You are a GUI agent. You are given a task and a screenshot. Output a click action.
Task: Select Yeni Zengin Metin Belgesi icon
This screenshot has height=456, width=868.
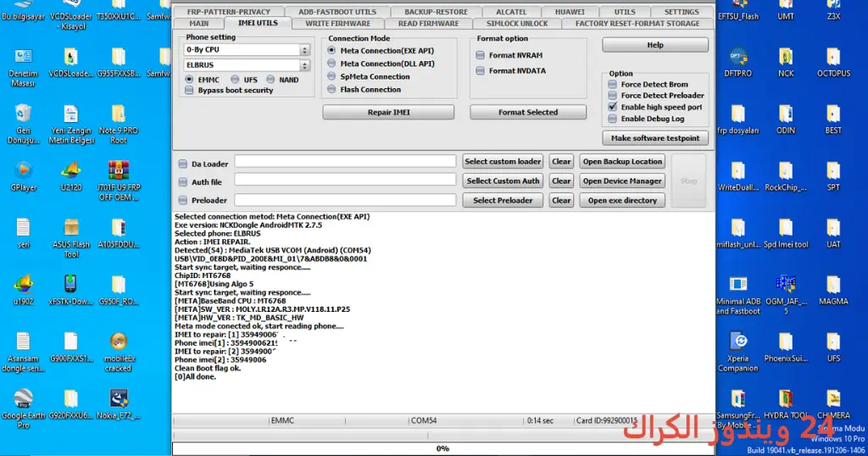[x=71, y=124]
